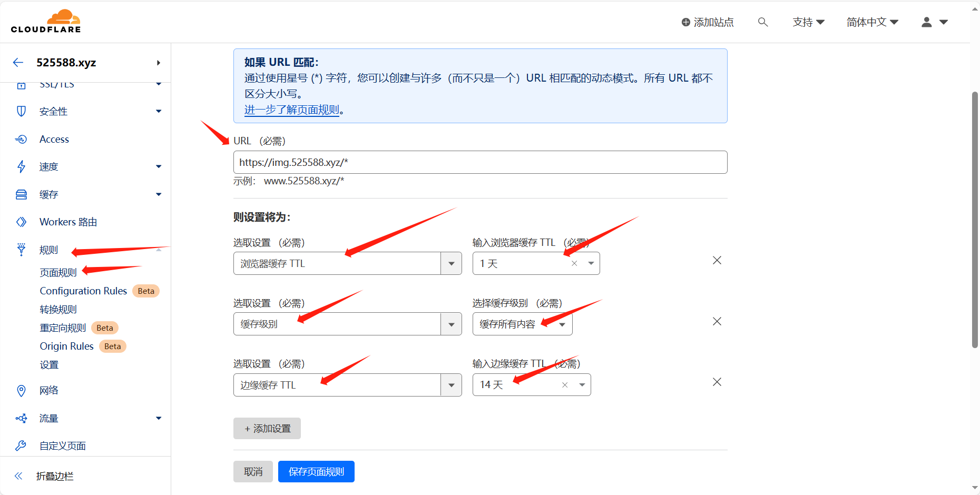Open 页面规则 in the sidebar
Screen dimensions: 980x495
click(58, 272)
